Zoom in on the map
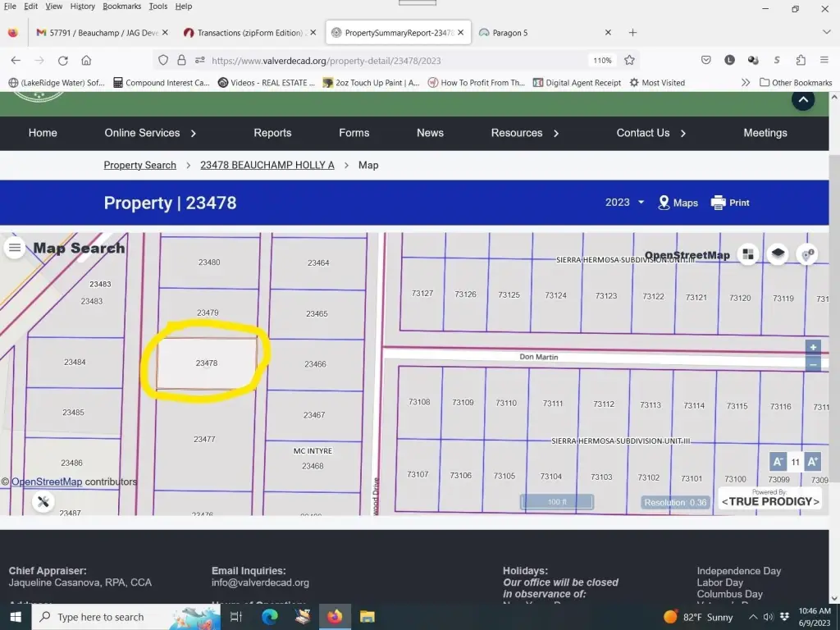Screen dimensions: 840x630 pyautogui.click(x=813, y=348)
